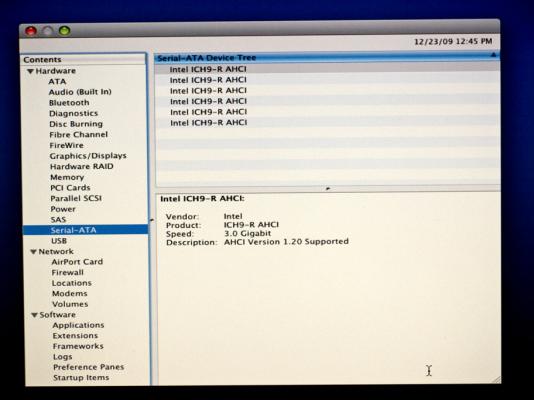Open AirPort Card under Network
Viewport: 534px width, 400px height.
coord(77,262)
